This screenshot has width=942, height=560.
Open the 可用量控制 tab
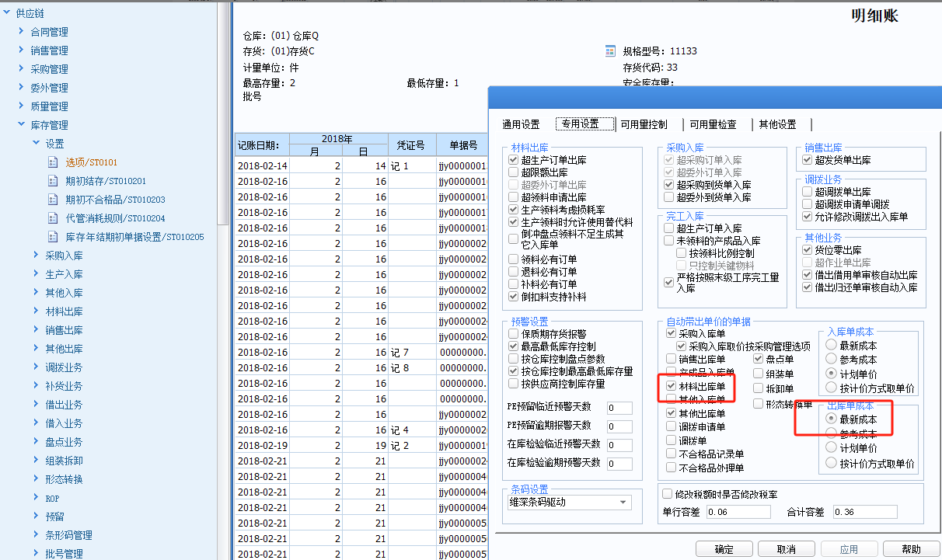click(x=643, y=124)
